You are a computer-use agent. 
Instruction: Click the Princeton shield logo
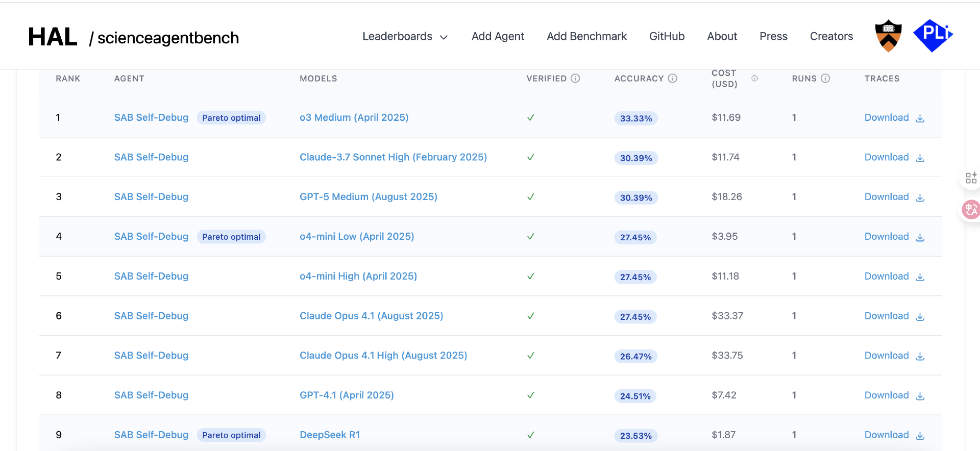(x=888, y=36)
